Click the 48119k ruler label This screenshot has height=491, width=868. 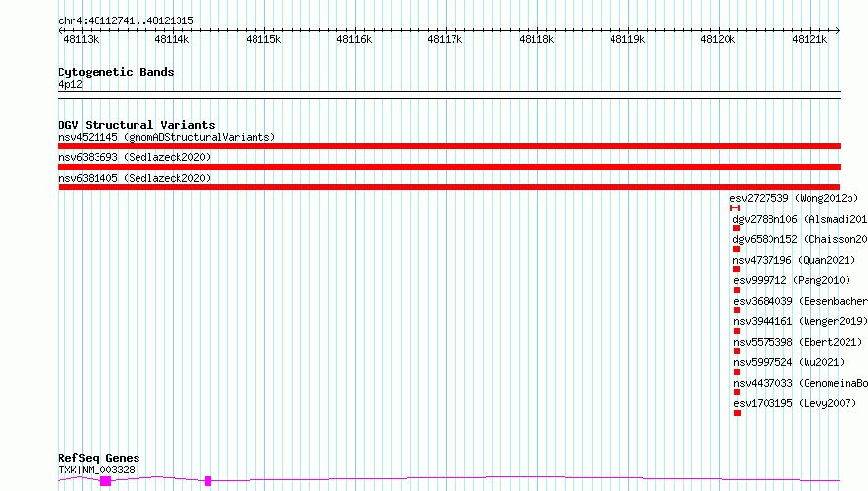point(627,39)
